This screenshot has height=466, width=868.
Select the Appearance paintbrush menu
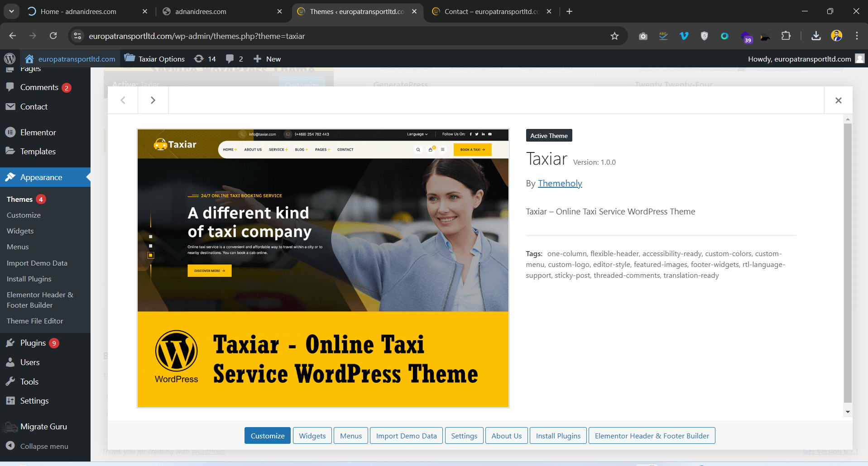tap(45, 177)
